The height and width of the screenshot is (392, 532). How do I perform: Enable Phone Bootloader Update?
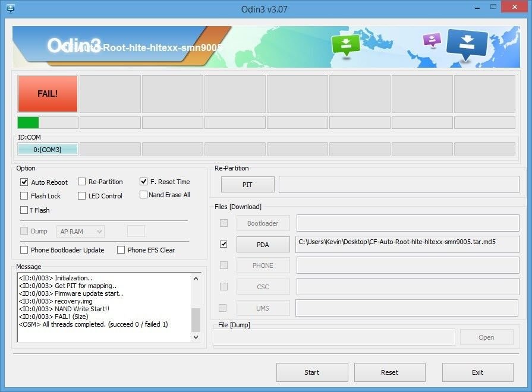point(24,250)
